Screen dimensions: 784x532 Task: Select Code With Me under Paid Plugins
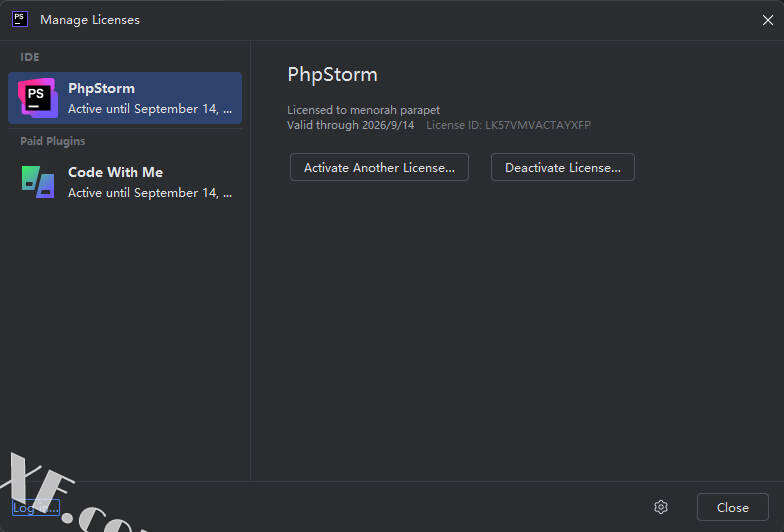[x=125, y=182]
